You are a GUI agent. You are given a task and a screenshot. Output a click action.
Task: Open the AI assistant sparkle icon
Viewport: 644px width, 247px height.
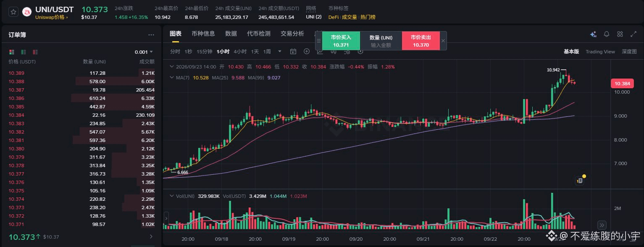[593, 34]
